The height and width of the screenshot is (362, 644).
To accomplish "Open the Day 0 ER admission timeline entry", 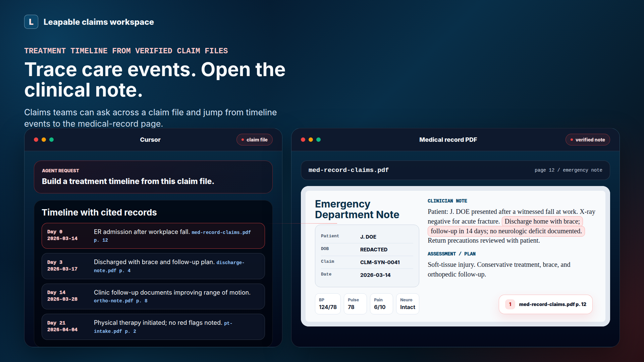I will click(153, 236).
